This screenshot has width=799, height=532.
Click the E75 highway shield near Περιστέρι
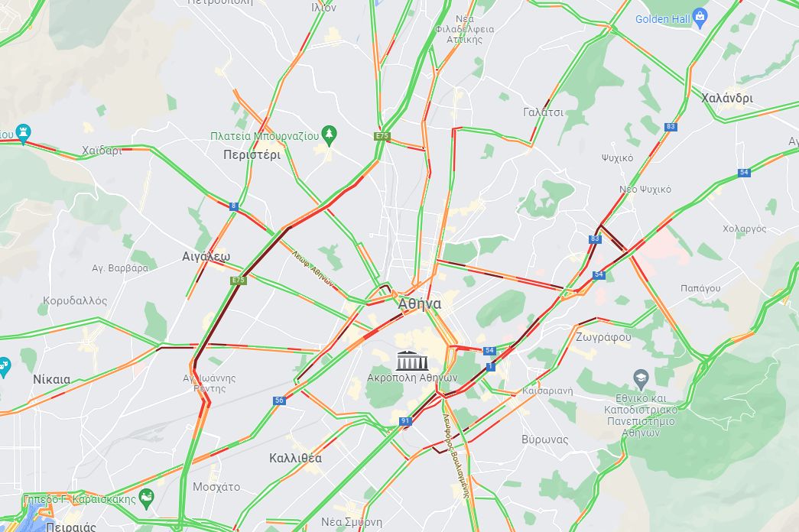click(x=382, y=136)
